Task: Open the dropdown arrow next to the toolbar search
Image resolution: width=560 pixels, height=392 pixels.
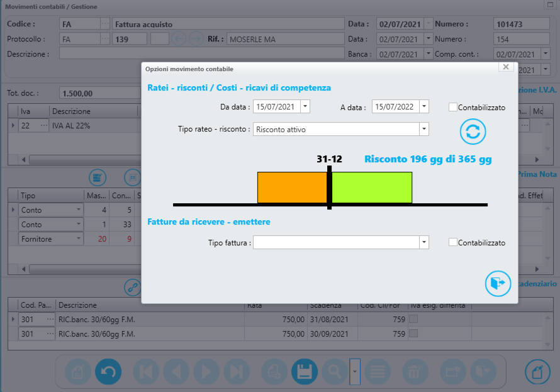Action: 355,372
